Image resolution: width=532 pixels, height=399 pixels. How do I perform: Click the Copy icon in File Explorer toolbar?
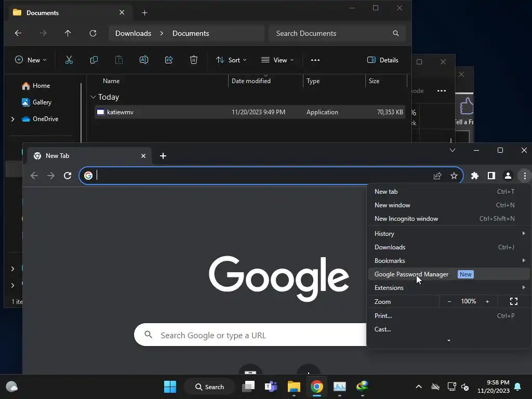click(94, 60)
